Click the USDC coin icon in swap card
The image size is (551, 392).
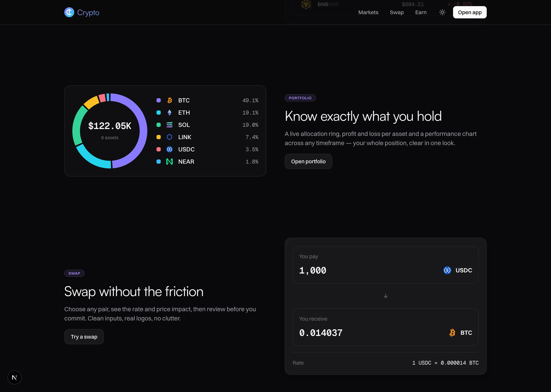point(447,270)
